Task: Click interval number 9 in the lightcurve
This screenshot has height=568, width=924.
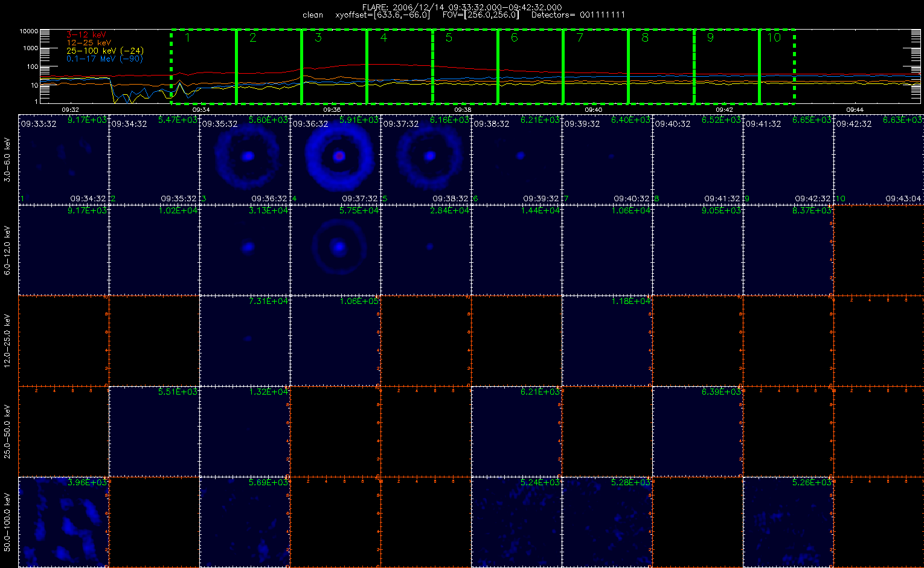Action: (x=710, y=37)
